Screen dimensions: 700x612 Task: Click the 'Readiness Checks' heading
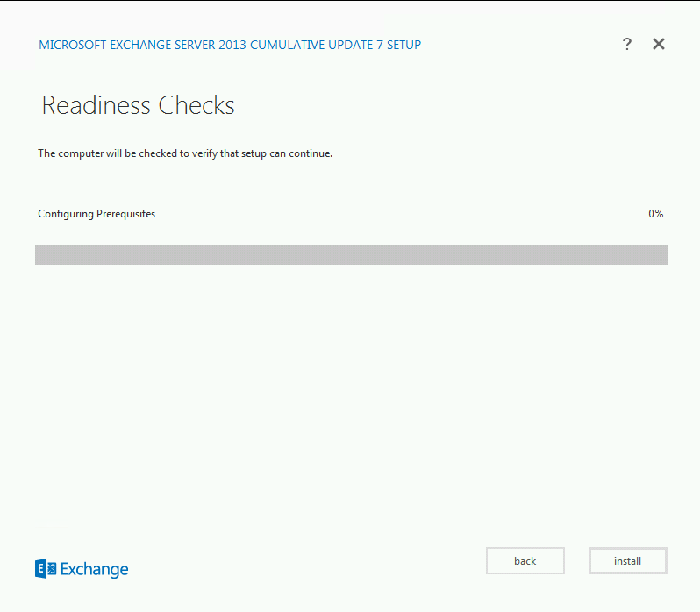138,105
